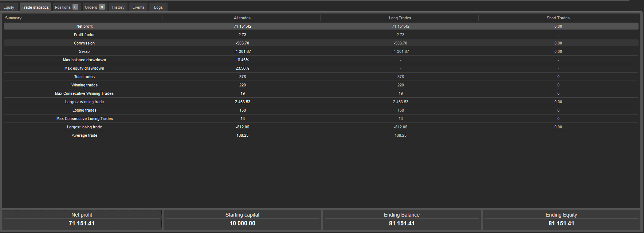644x233 pixels.
Task: Switch to the Equity tab
Action: [9, 7]
